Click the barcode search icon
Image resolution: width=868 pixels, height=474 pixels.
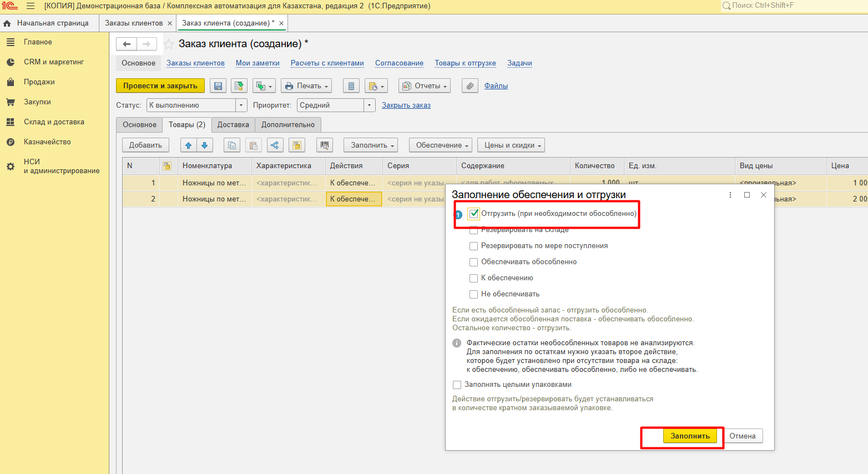(325, 145)
